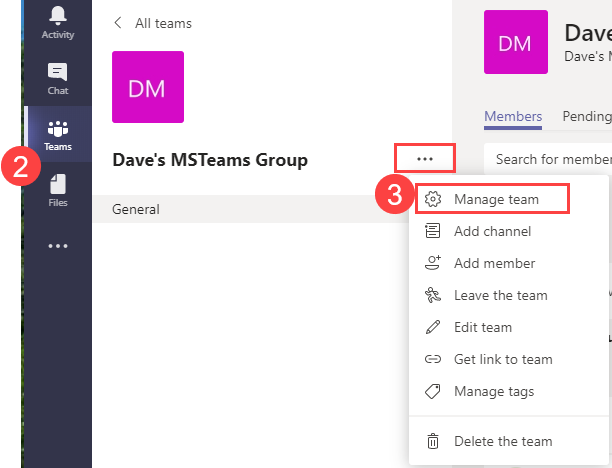Choose Get link to team
The height and width of the screenshot is (468, 612).
(x=509, y=359)
